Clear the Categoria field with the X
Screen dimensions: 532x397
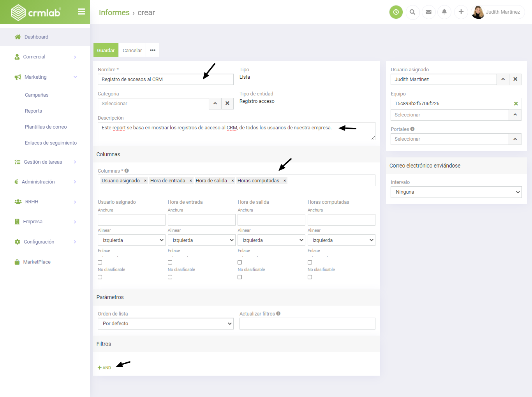227,104
